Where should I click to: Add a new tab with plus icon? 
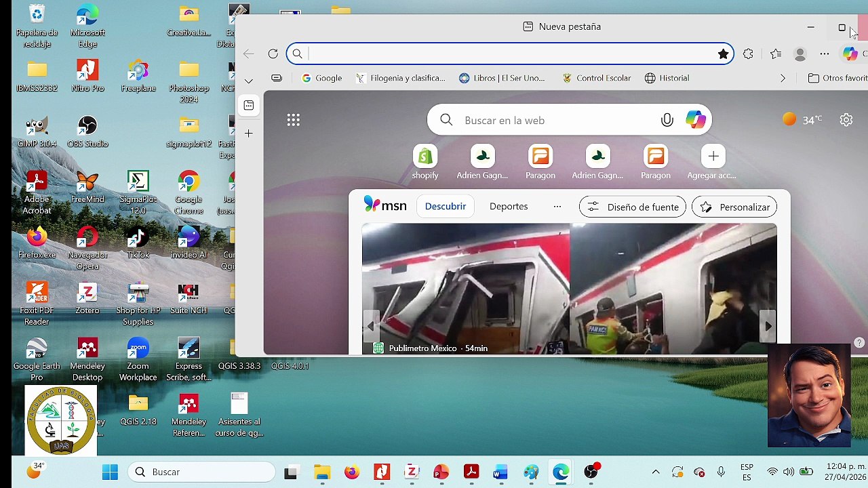[249, 134]
